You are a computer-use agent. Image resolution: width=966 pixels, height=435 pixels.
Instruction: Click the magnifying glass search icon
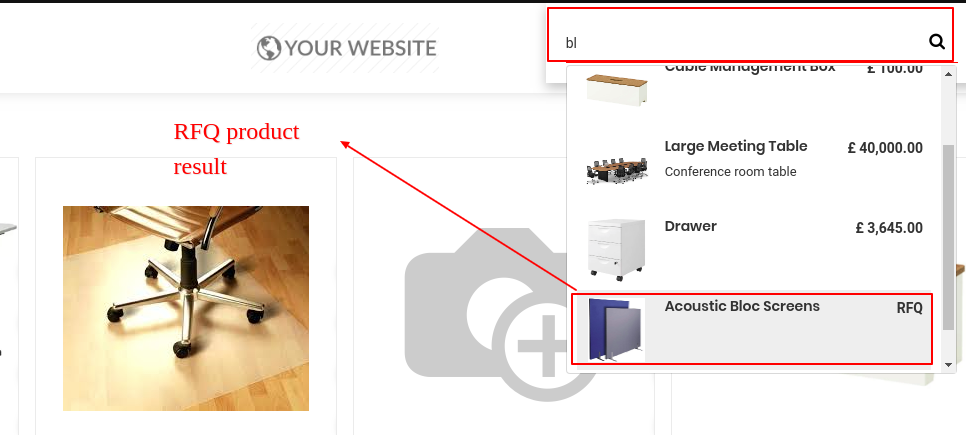(936, 42)
